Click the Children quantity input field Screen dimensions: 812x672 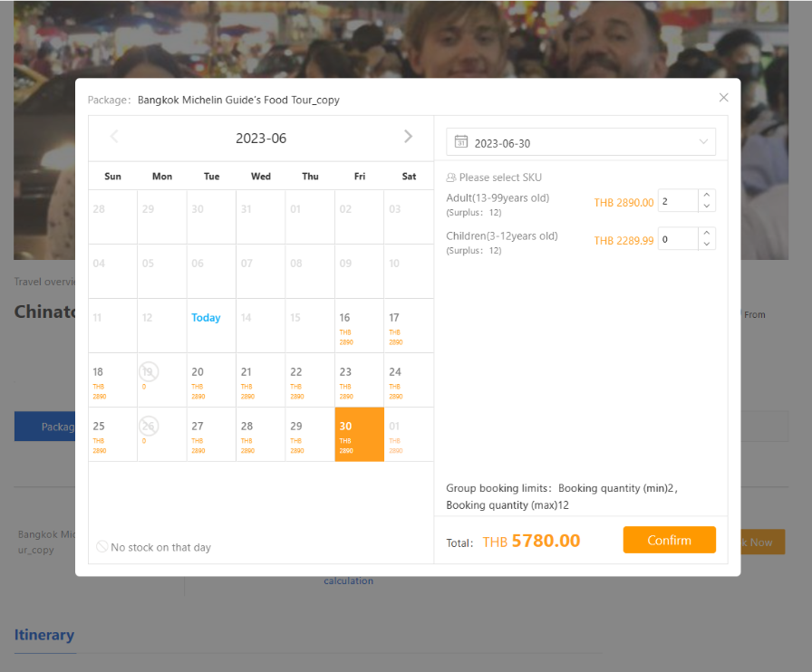677,240
